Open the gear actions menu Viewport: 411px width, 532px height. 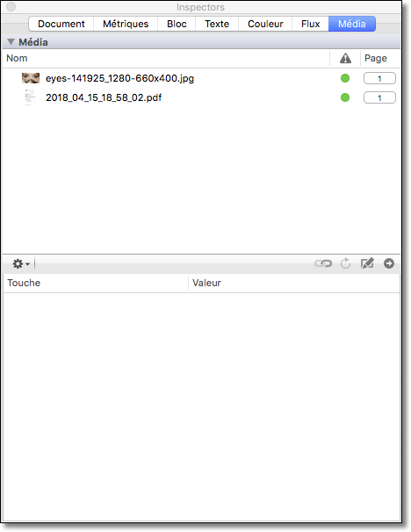coord(21,263)
